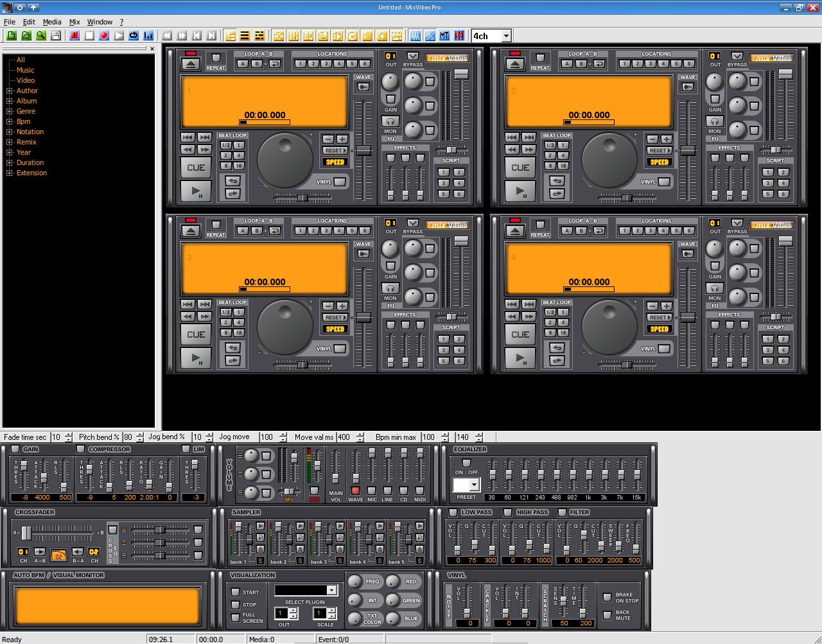Click the A=B arrow icon in Crossfader

(40, 552)
